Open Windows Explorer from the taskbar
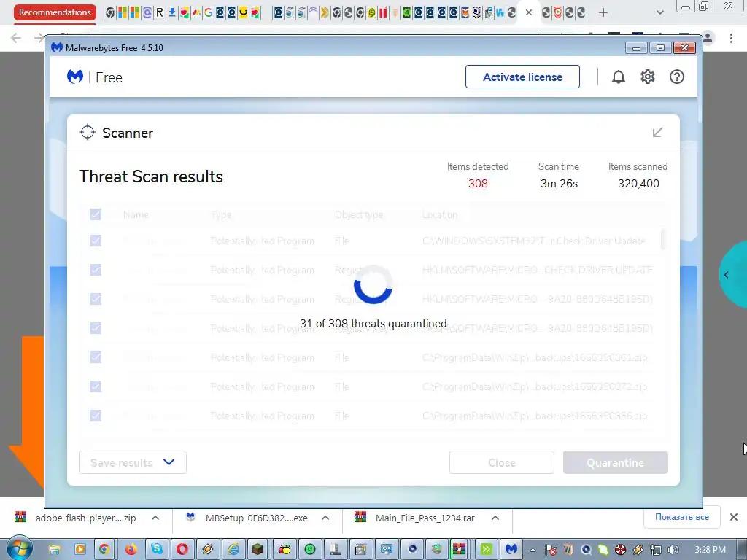747x560 pixels. [55, 550]
